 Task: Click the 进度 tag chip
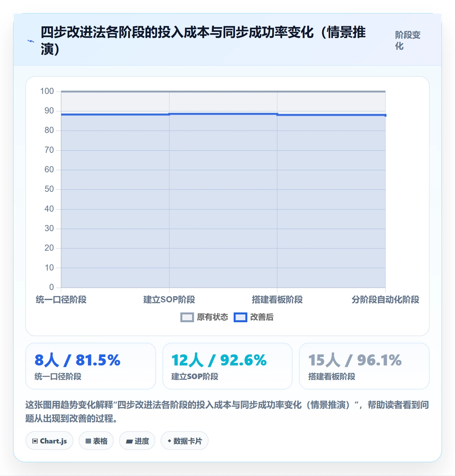pos(137,441)
